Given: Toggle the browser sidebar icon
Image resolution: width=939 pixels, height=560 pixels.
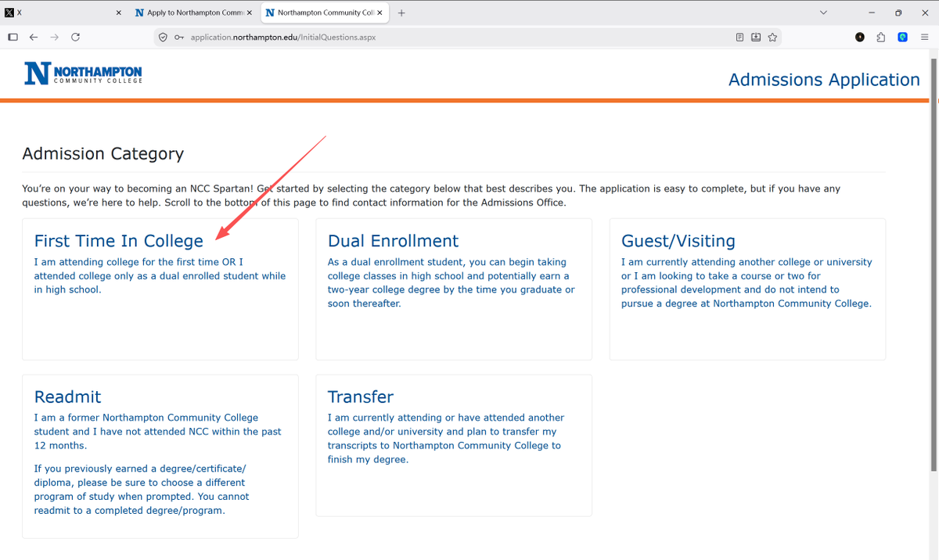Looking at the screenshot, I should tap(13, 37).
